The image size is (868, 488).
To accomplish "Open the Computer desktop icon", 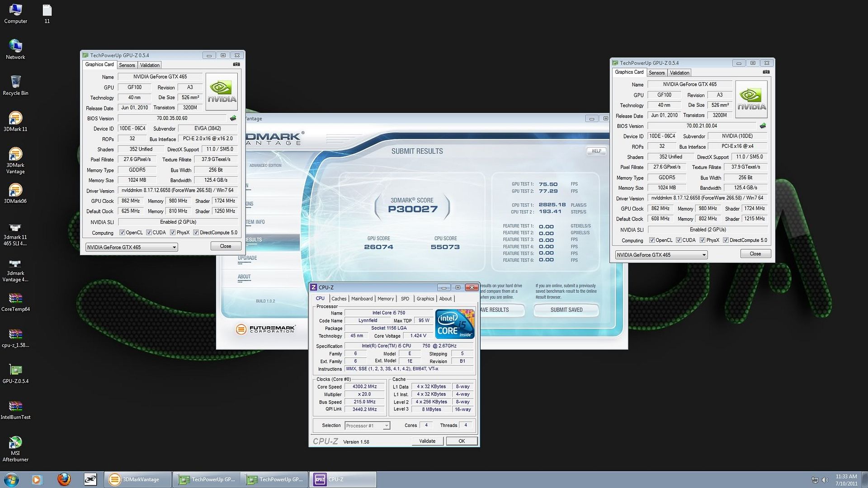I will coord(15,14).
